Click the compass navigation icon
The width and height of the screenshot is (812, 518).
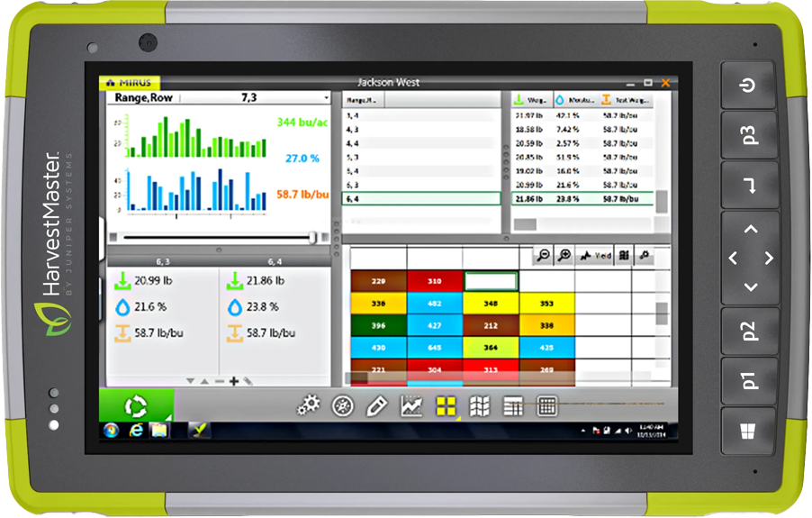pos(342,406)
